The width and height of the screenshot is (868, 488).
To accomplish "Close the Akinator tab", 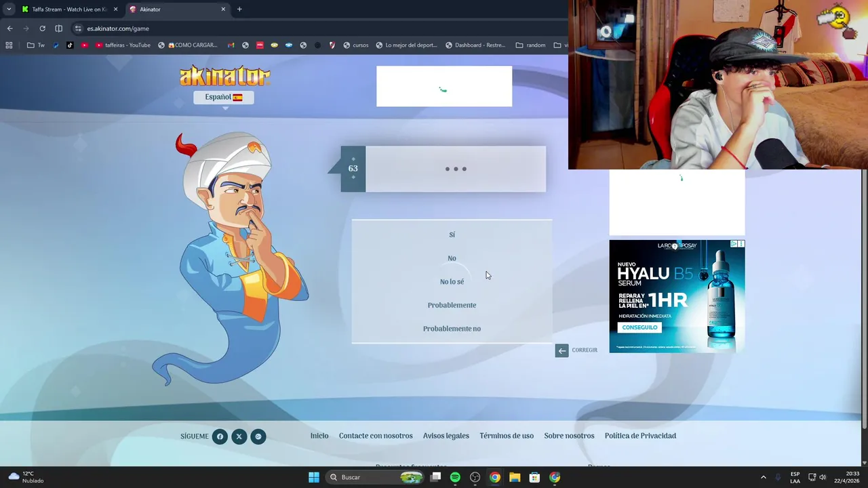I will [x=223, y=9].
